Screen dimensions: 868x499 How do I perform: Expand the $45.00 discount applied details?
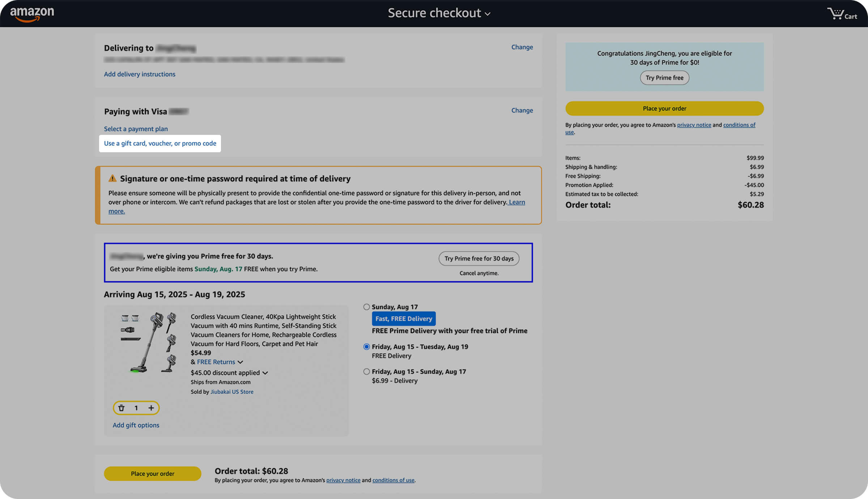tap(265, 373)
